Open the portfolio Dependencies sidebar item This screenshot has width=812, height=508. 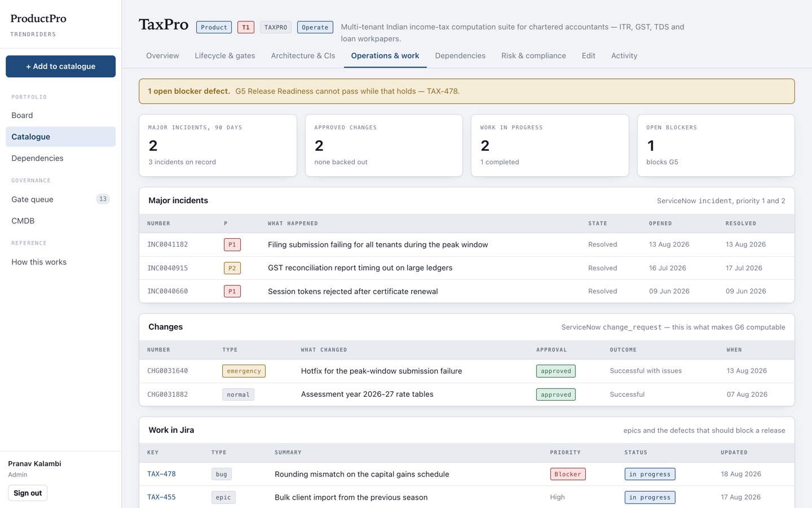point(60,158)
